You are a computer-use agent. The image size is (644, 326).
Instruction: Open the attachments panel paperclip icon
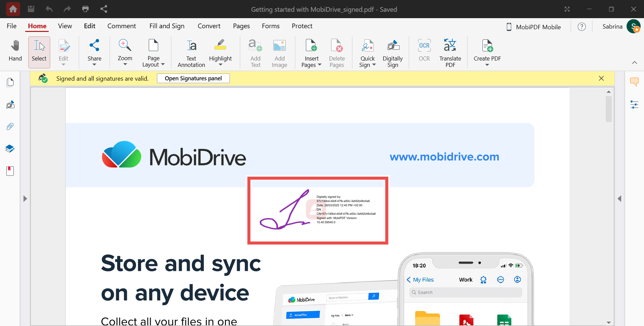[x=10, y=127]
